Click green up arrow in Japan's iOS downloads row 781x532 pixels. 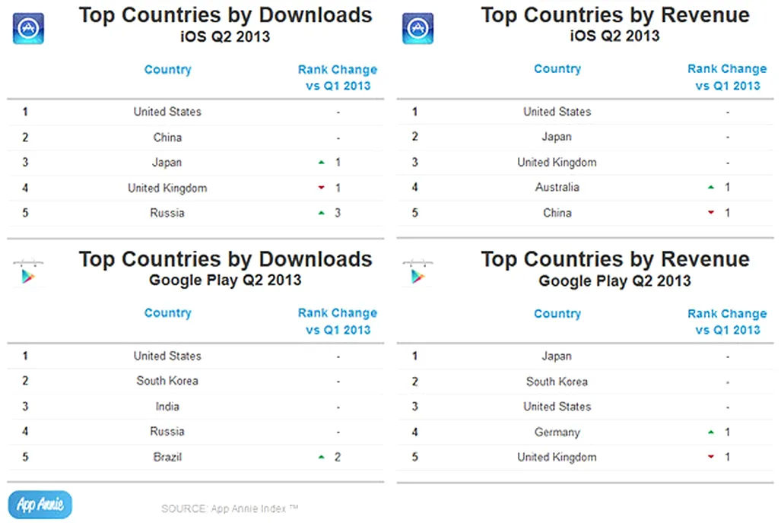(322, 163)
